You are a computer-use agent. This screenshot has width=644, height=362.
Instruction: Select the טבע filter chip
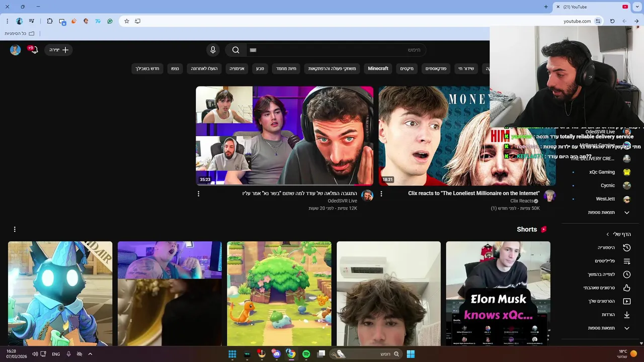click(260, 68)
